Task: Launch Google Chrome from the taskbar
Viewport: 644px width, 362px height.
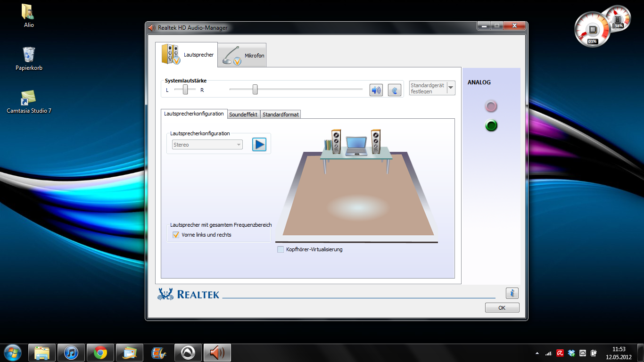Action: (100, 353)
